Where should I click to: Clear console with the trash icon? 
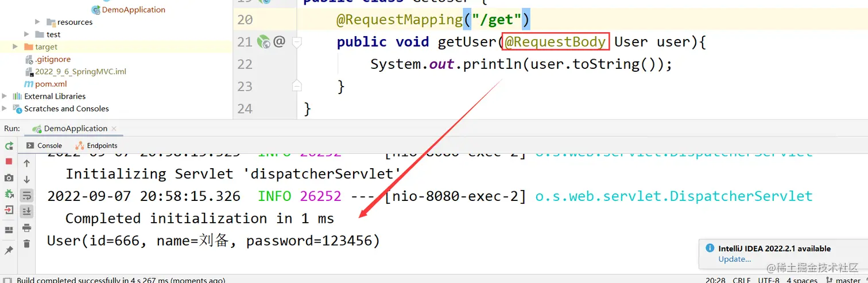(26, 244)
